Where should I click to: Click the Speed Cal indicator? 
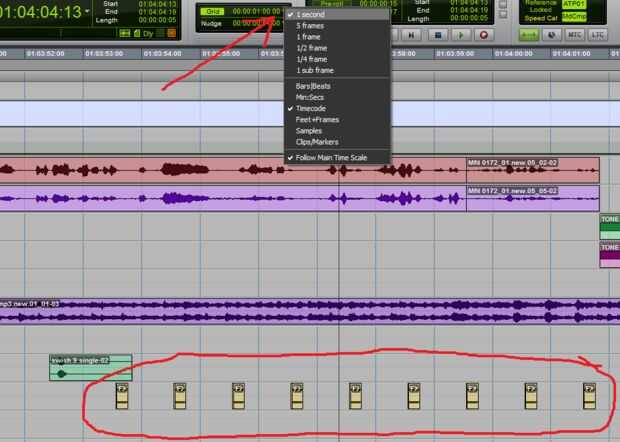[540, 18]
